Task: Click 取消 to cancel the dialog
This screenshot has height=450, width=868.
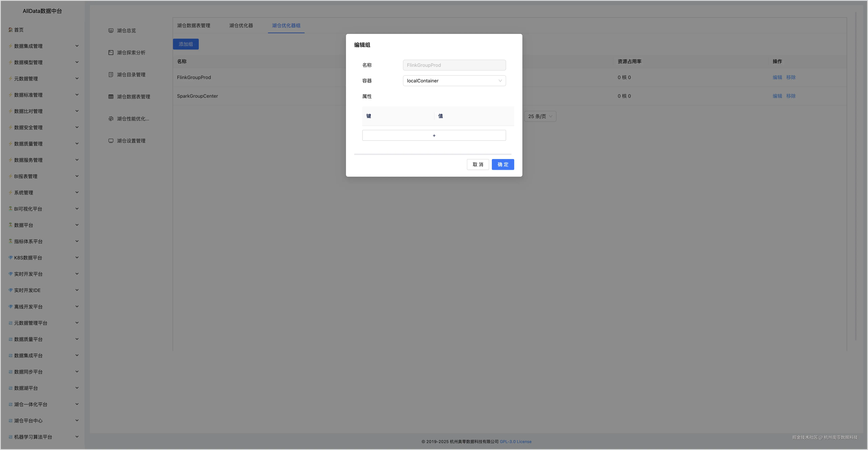Action: (x=477, y=164)
